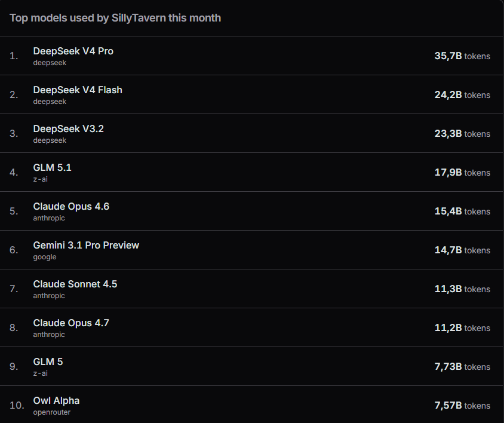The width and height of the screenshot is (504, 423).
Task: Click the google provider label
Action: 45,257
